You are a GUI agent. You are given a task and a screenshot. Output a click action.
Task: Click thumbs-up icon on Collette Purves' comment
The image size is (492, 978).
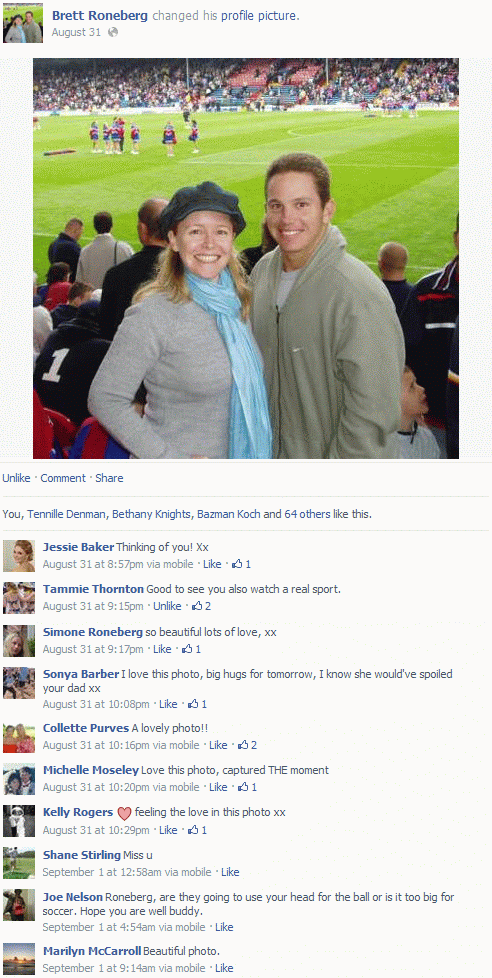(x=243, y=745)
